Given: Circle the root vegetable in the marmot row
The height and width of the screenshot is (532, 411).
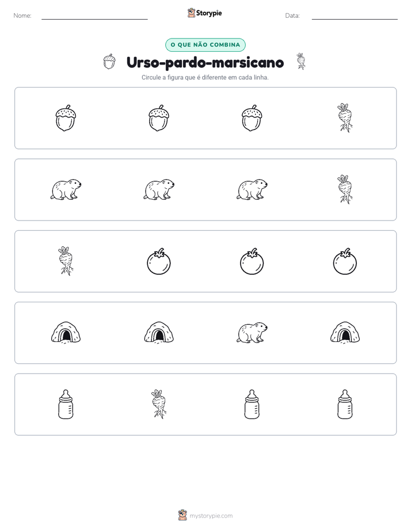Looking at the screenshot, I should click(x=345, y=189).
